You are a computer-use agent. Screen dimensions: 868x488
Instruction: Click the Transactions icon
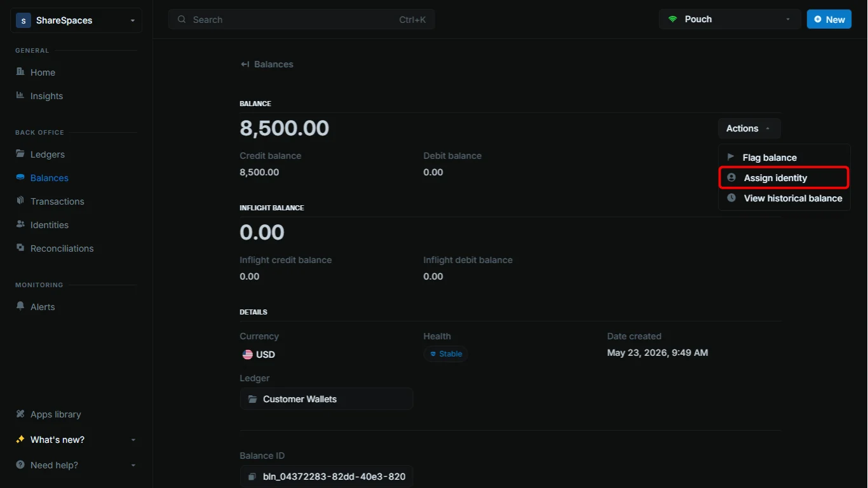coord(20,201)
